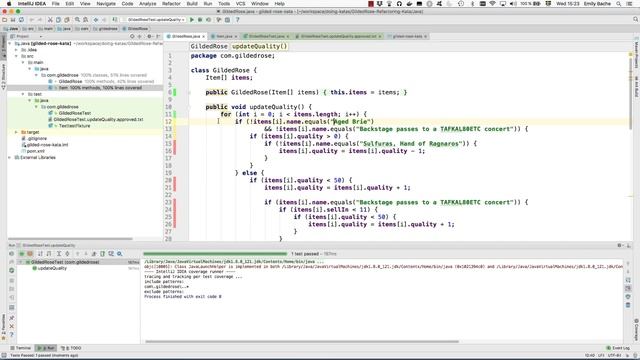Click the src navigation bar crumb
This screenshot has height=360, width=640.
click(x=28, y=29)
